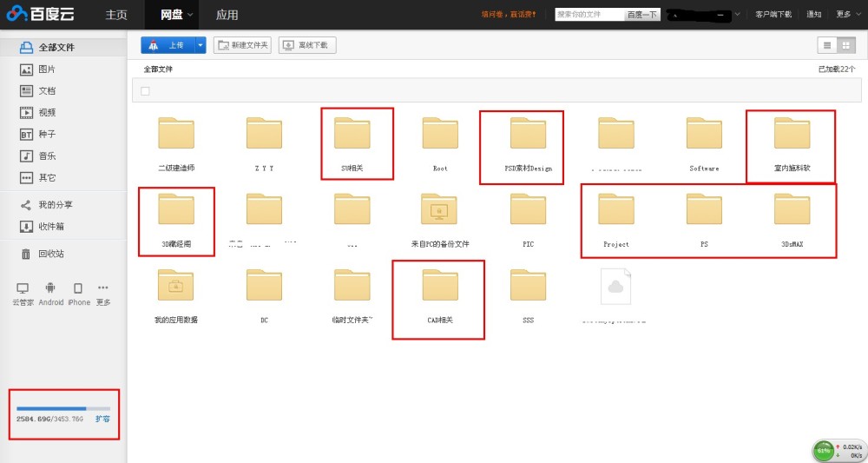Screen dimensions: 868x463
Task: Go to the 主页 (Home) tab
Action: [x=116, y=15]
